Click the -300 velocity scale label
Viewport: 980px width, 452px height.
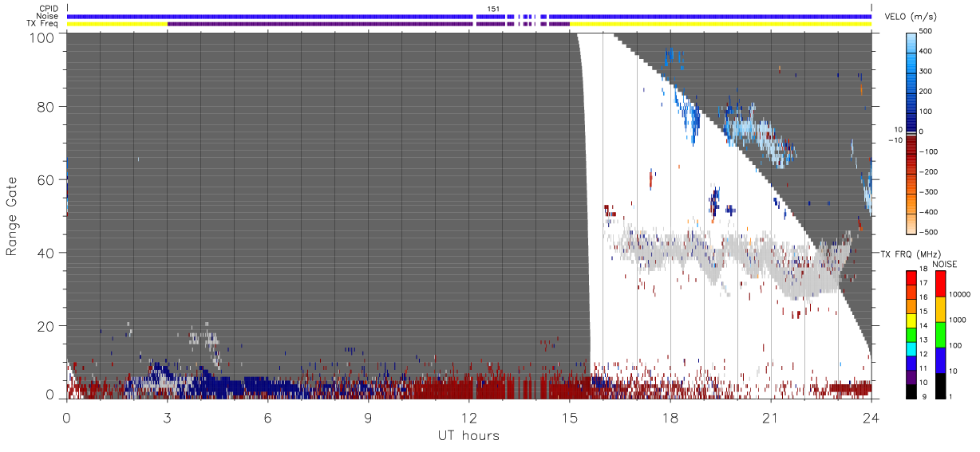(928, 191)
